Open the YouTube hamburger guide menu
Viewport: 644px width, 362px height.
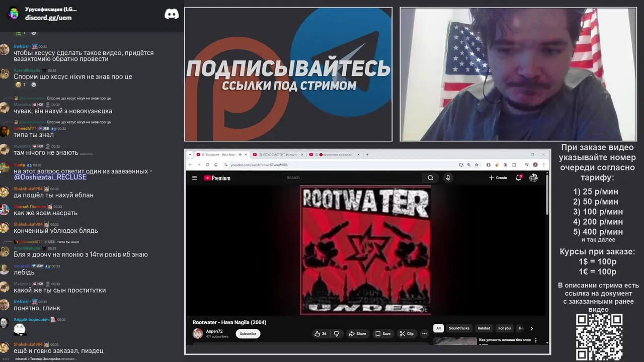(194, 177)
